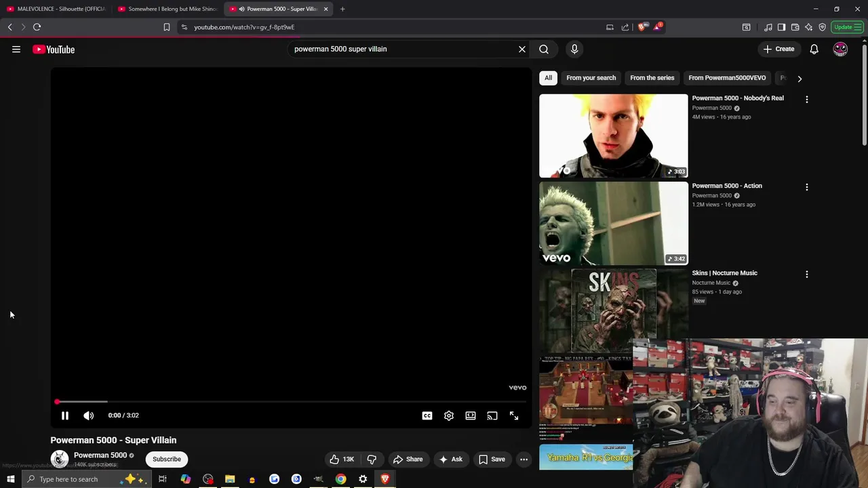868x488 pixels.
Task: Open Windows Task View button
Action: pos(163,479)
